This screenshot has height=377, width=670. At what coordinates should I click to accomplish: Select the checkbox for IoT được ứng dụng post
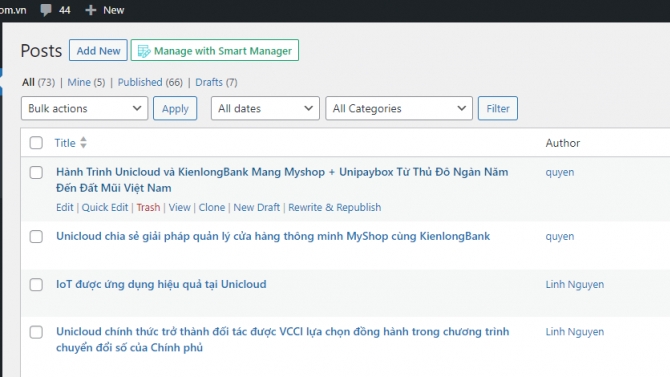[x=36, y=285]
